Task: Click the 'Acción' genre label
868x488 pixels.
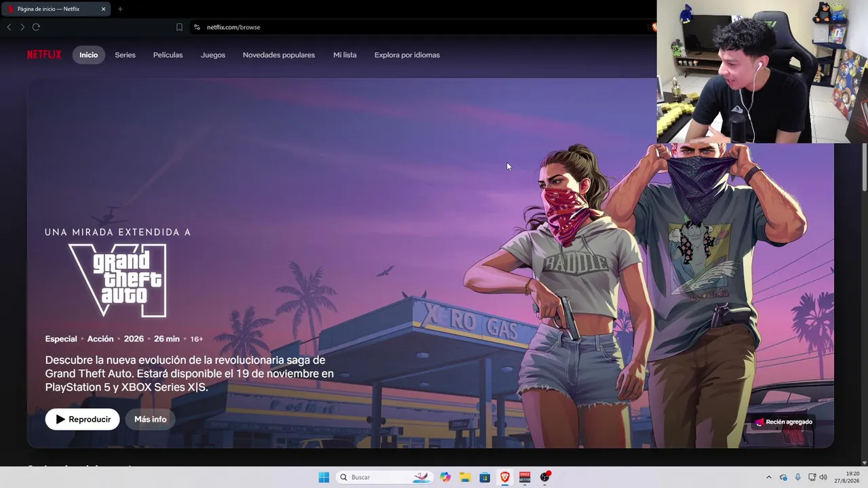Action: (100, 339)
